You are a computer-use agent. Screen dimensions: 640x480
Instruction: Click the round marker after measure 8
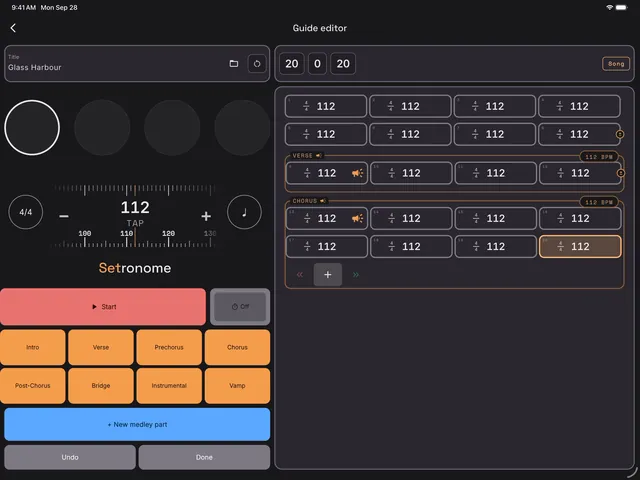(x=620, y=134)
